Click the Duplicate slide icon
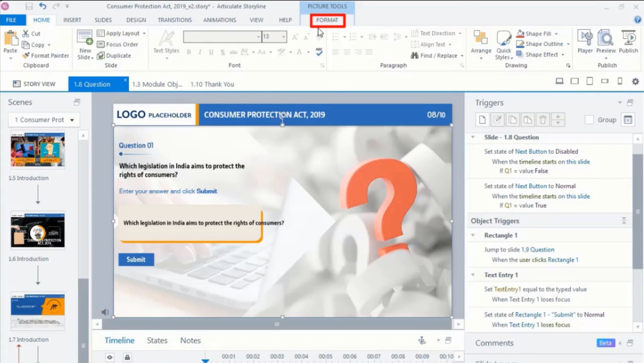 pyautogui.click(x=100, y=55)
